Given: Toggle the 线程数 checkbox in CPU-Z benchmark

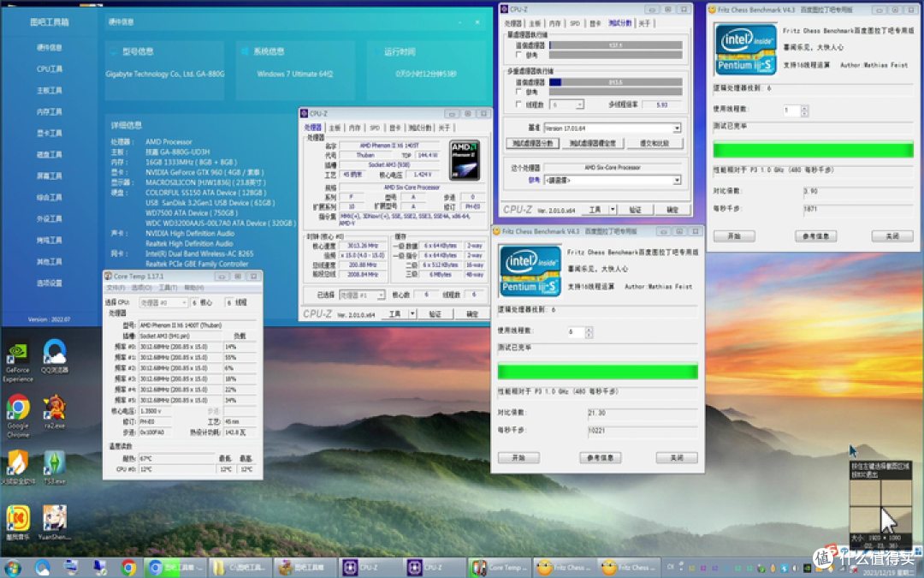Looking at the screenshot, I should [x=518, y=104].
